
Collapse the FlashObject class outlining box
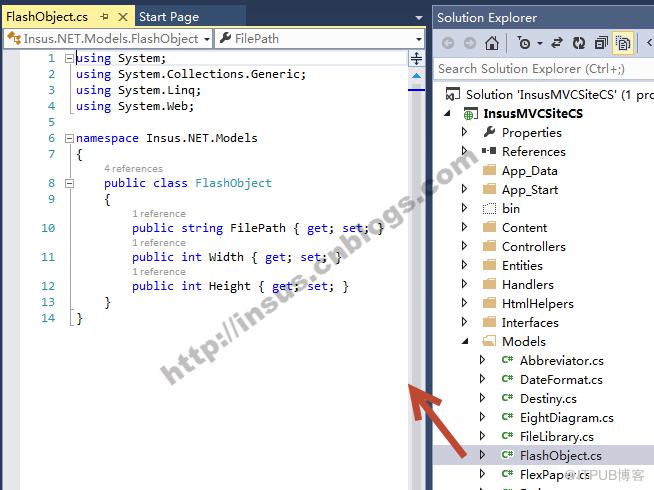(69, 183)
